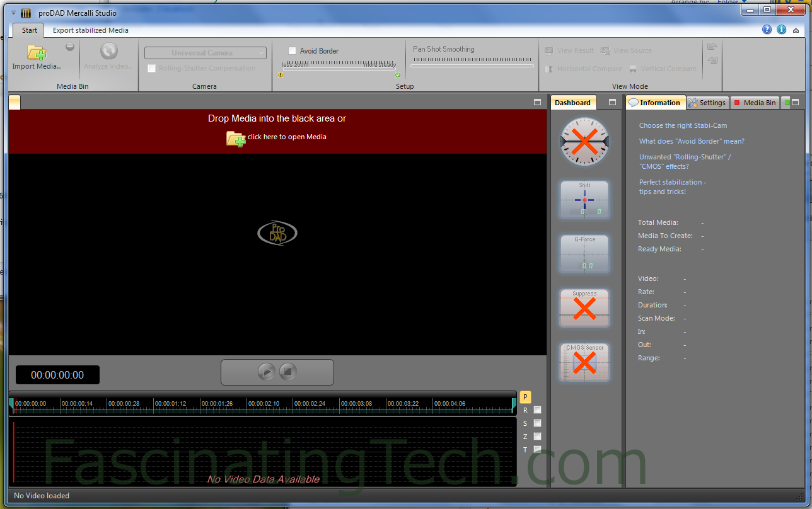Switch to the Media Bin tab
Screen dimensions: 812x509
coord(755,103)
